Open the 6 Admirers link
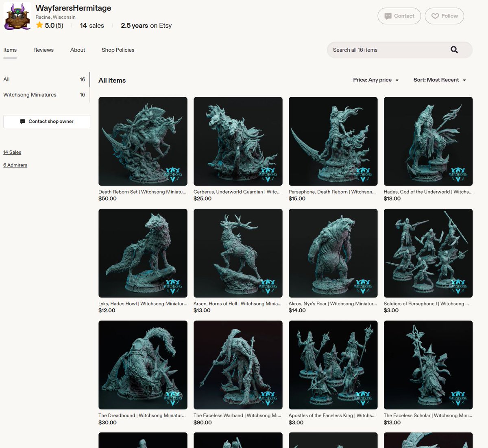488x448 pixels. pyautogui.click(x=15, y=165)
